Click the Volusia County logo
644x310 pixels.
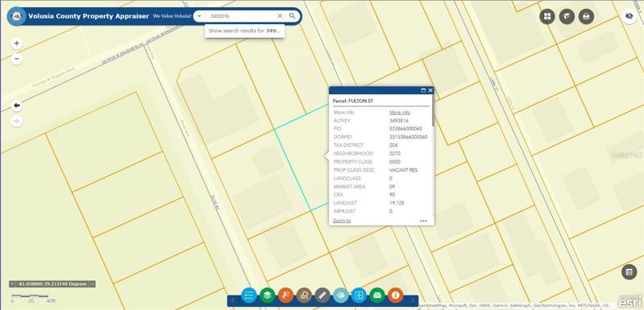tap(17, 16)
